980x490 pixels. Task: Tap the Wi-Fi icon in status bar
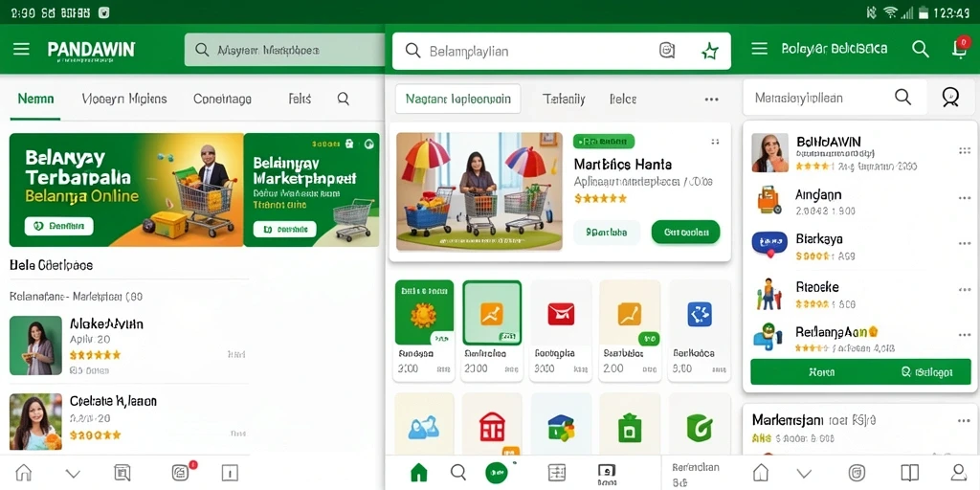(x=890, y=11)
